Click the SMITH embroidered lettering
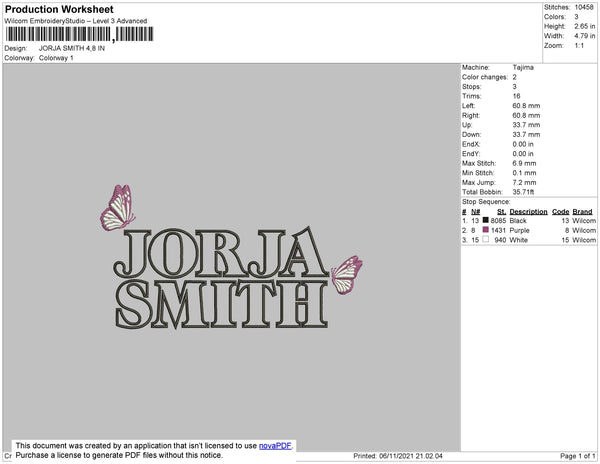Screen dimensions: 600x464 pos(222,304)
